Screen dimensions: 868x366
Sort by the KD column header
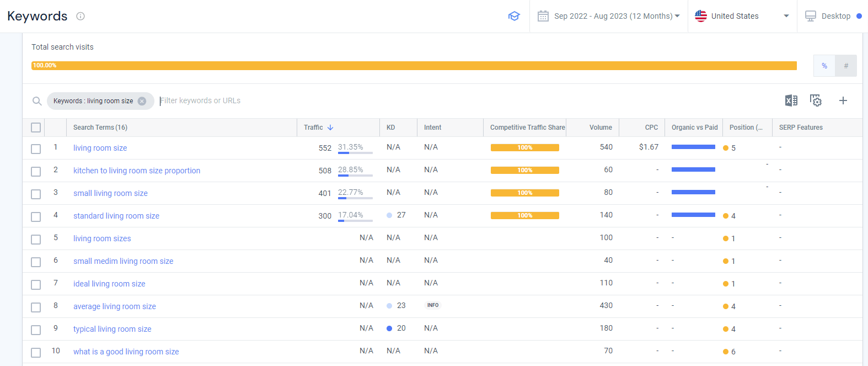point(390,128)
